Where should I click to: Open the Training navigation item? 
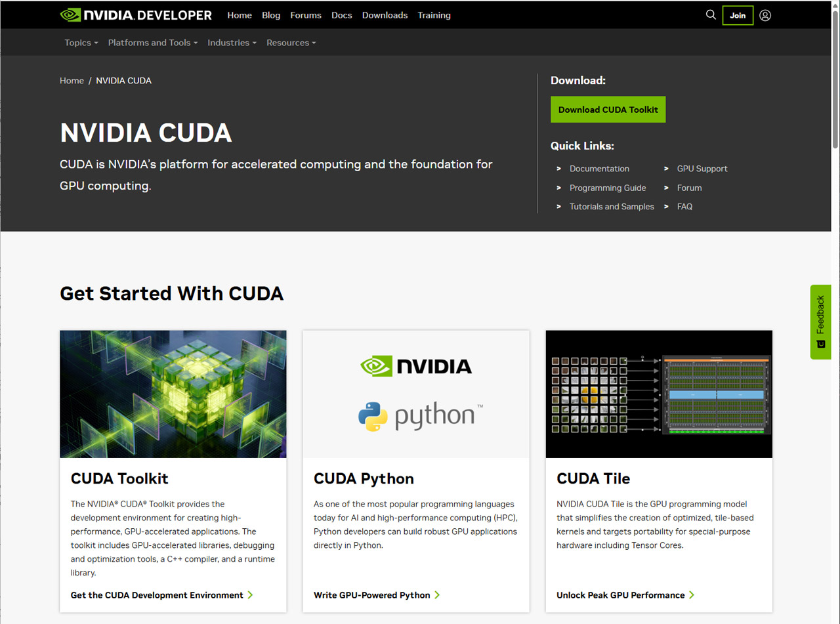[434, 15]
